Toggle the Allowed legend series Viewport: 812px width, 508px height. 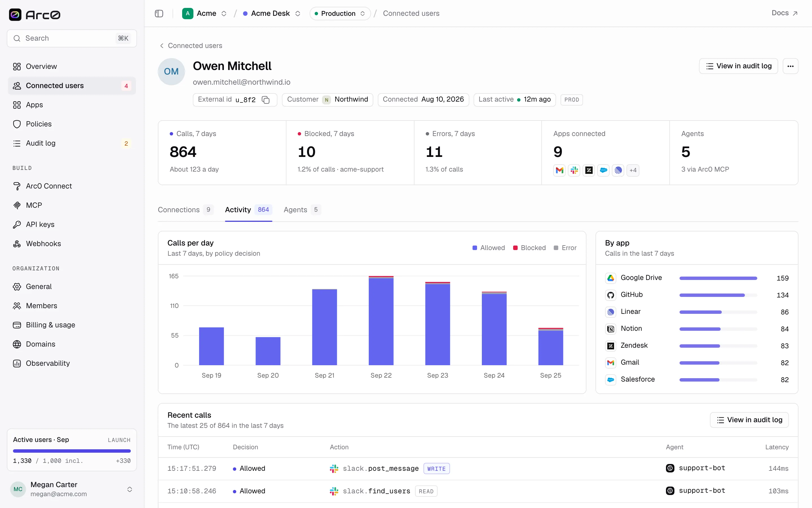tap(488, 248)
